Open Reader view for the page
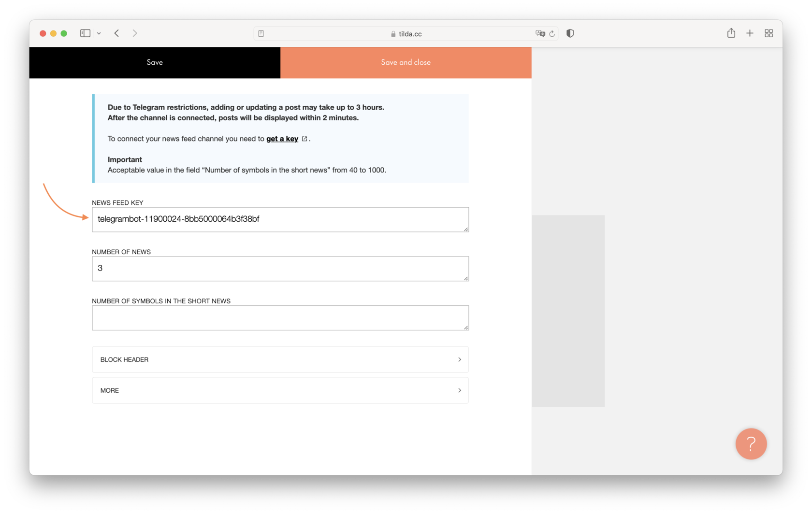Viewport: 812px width, 514px height. click(x=261, y=33)
